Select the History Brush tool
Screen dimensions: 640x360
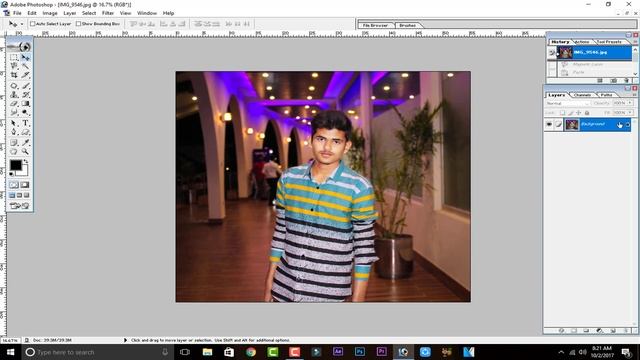pos(25,95)
